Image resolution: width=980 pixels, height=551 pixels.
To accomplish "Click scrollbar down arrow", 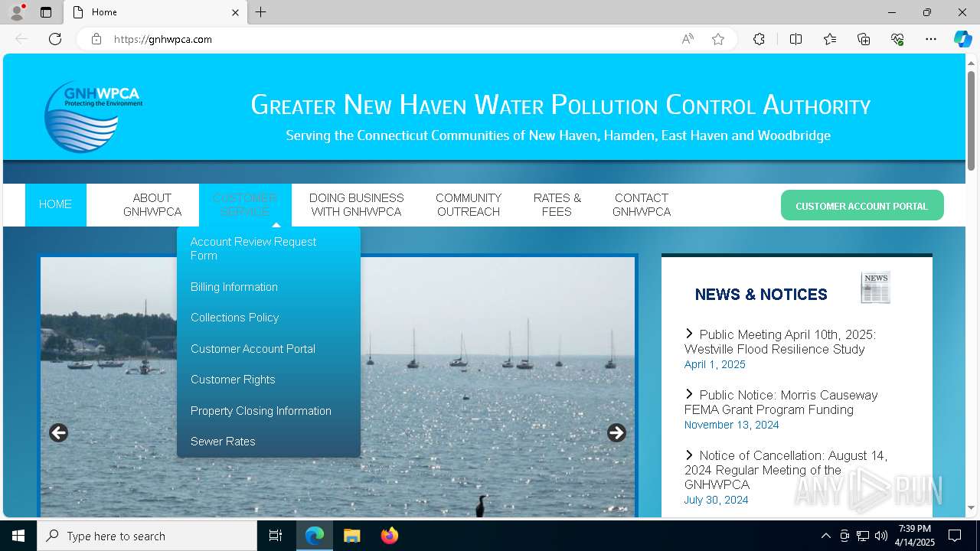I will 971,508.
